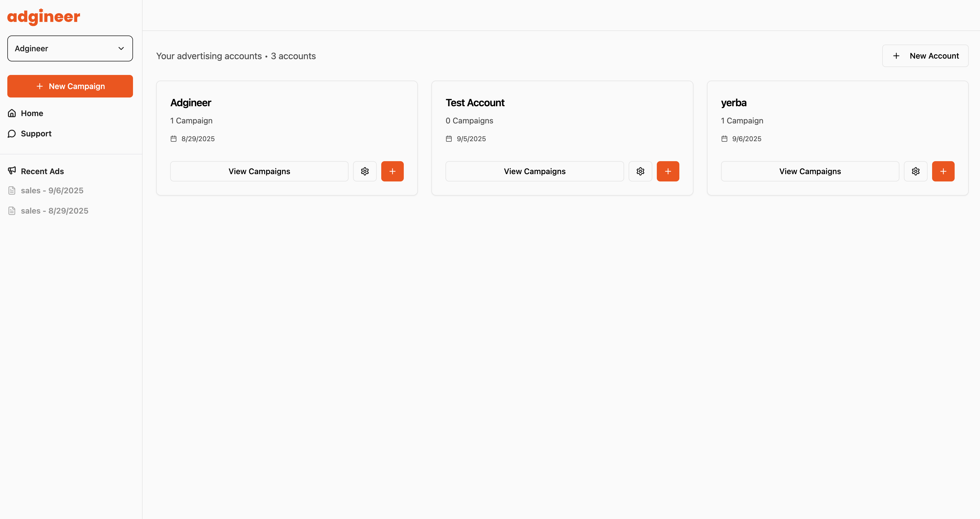
Task: Click orange plus button on Adgineer card
Action: pyautogui.click(x=392, y=171)
